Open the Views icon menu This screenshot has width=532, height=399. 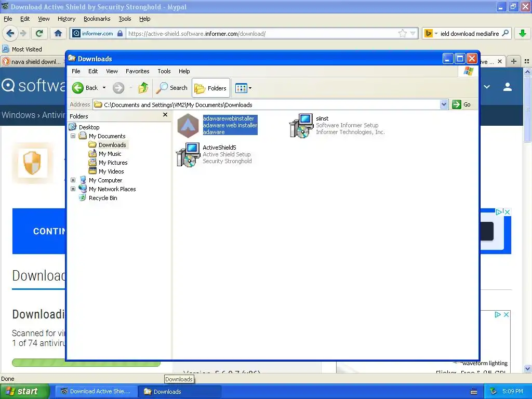[x=243, y=88]
